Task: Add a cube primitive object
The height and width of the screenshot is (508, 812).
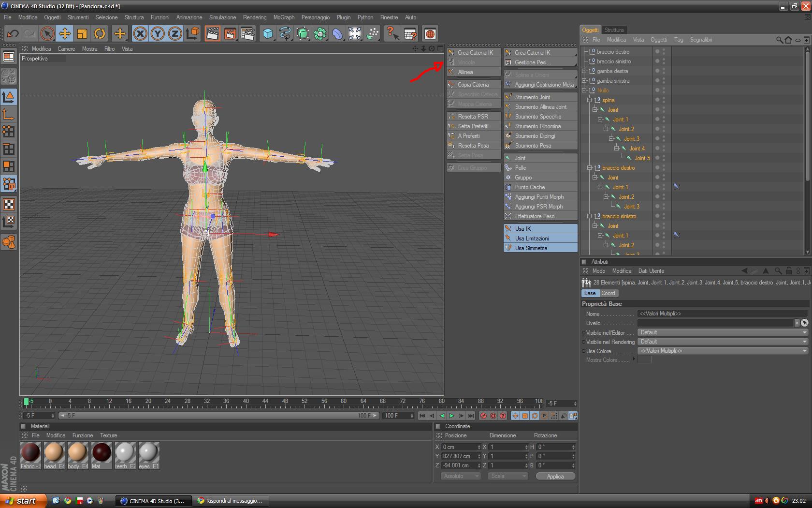Action: [268, 33]
